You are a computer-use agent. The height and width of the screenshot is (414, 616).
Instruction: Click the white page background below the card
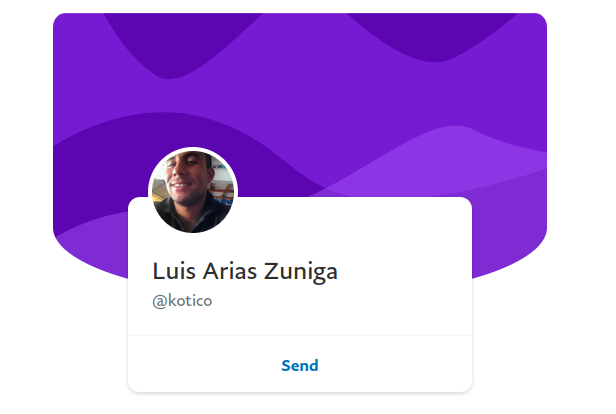click(300, 404)
